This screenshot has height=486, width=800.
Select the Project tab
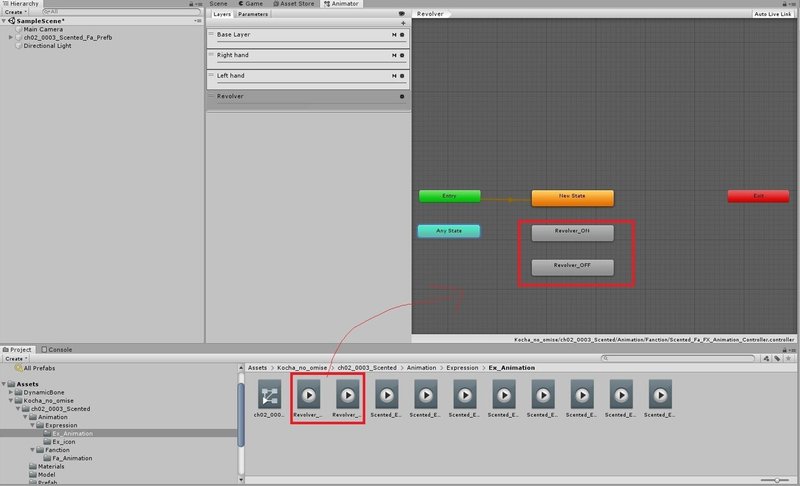pyautogui.click(x=17, y=349)
